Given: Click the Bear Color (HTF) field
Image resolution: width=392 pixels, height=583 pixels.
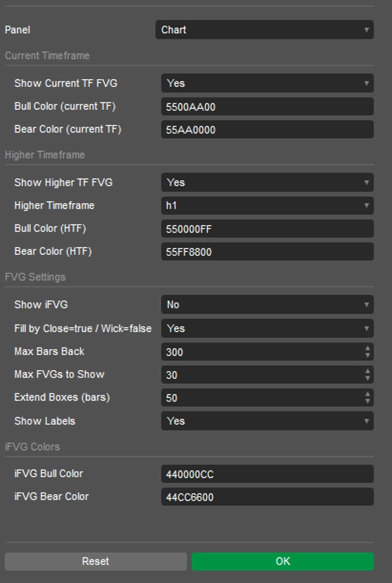Looking at the screenshot, I should click(267, 252).
